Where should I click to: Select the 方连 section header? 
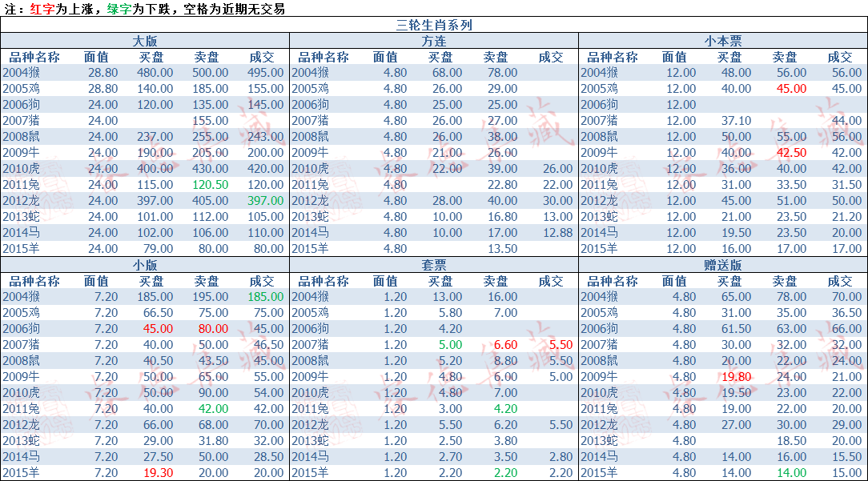pos(433,41)
